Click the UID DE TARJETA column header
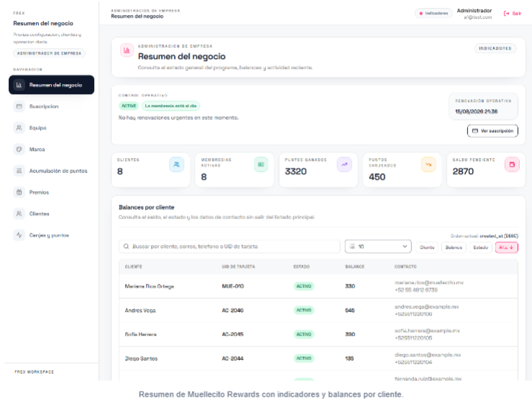Image resolution: width=532 pixels, height=403 pixels. [238, 267]
